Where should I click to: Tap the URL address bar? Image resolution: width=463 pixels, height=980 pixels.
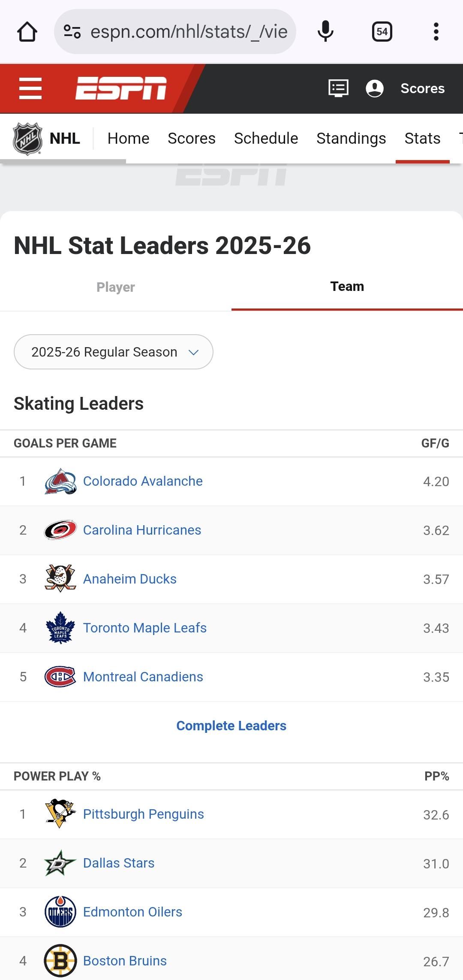(x=189, y=32)
